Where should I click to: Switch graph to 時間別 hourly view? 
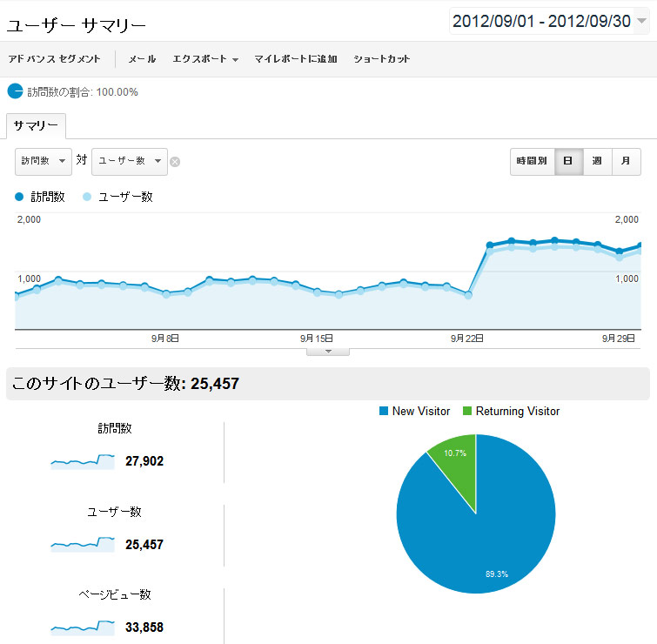[532, 161]
